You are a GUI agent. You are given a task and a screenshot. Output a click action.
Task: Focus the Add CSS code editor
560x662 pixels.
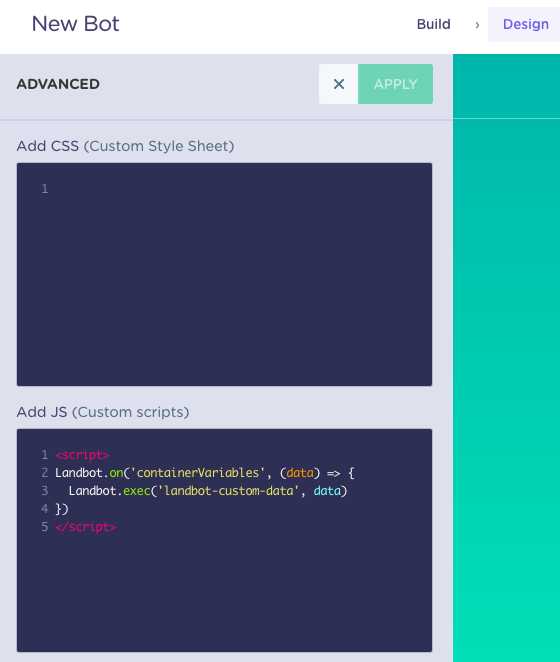224,274
